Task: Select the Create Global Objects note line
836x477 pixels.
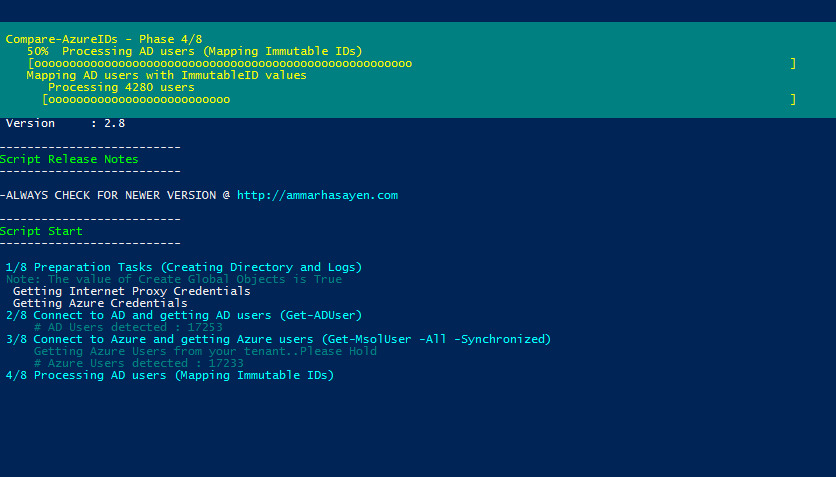Action: pyautogui.click(x=174, y=279)
